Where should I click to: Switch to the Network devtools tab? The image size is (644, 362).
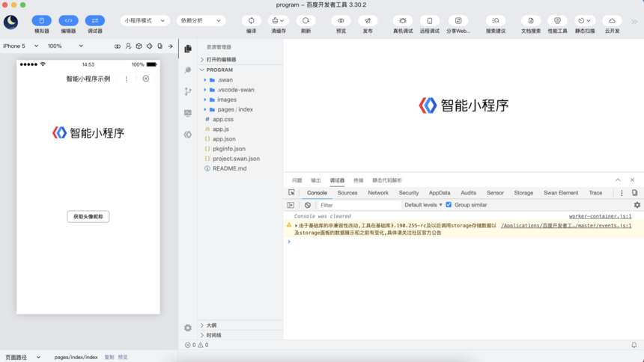[378, 192]
